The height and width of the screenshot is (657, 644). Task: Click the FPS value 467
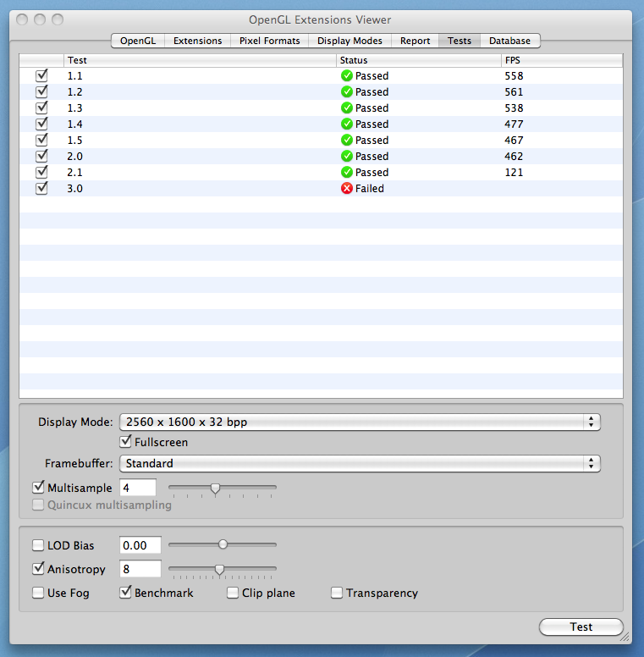point(514,140)
